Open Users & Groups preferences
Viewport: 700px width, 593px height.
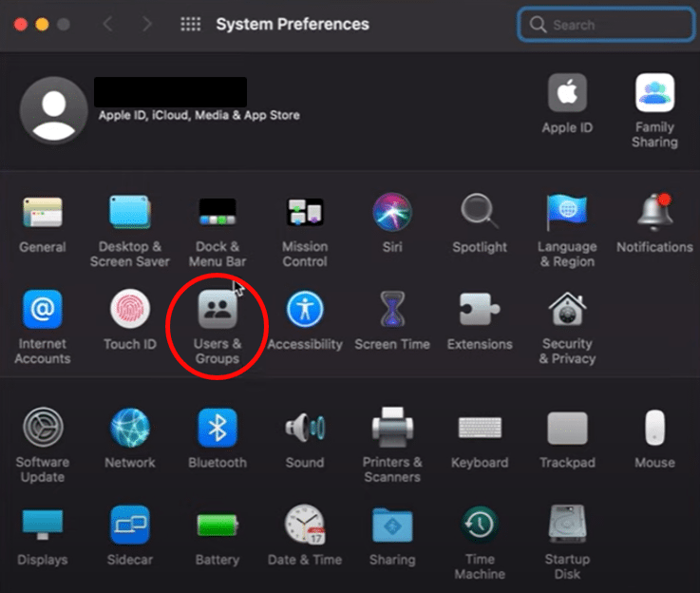pyautogui.click(x=218, y=311)
